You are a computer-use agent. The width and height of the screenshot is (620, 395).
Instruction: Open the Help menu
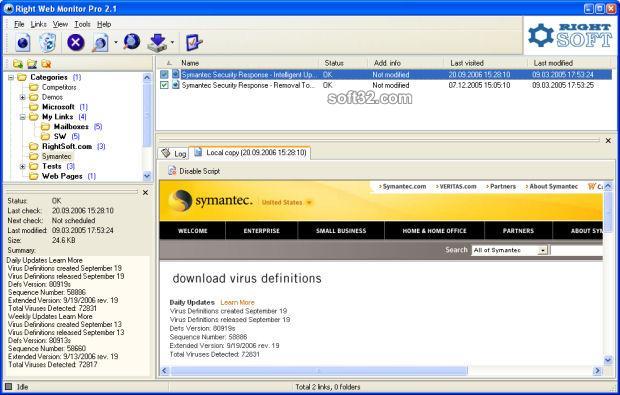coord(104,24)
